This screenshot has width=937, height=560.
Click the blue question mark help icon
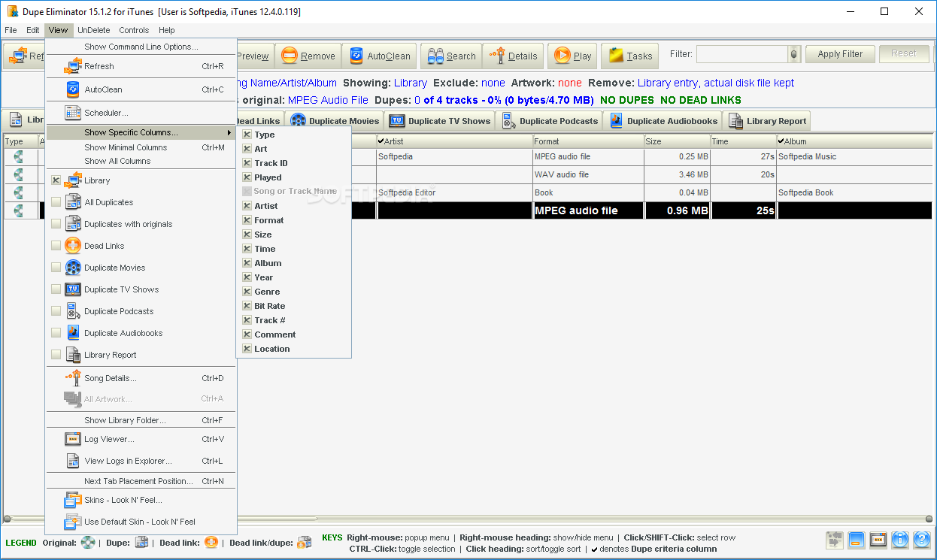(922, 540)
